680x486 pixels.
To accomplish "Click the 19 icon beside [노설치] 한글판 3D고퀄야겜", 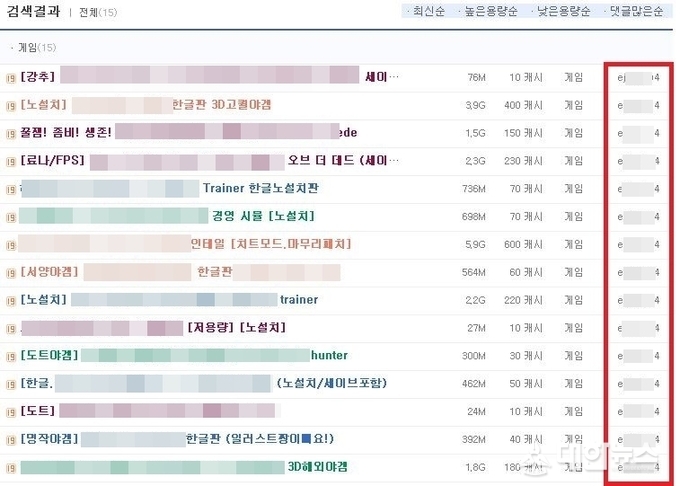I will pyautogui.click(x=11, y=106).
